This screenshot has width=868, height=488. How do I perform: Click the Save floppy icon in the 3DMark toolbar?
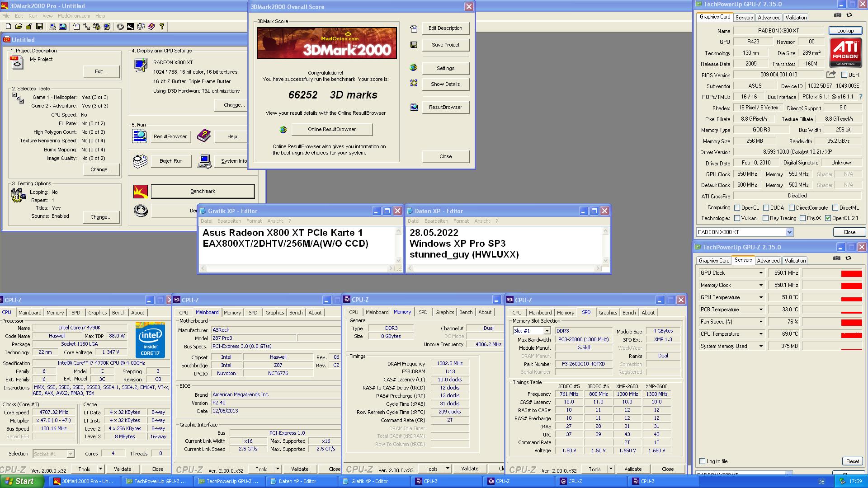point(39,27)
